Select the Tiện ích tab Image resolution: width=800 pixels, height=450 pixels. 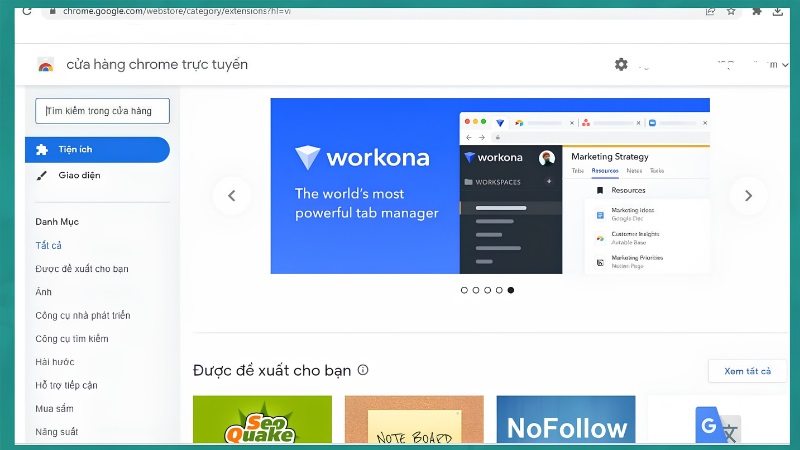[x=97, y=149]
